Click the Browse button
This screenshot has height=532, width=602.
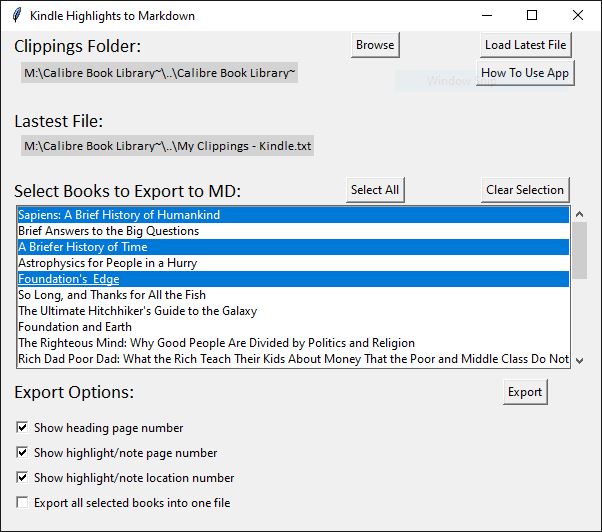[375, 45]
